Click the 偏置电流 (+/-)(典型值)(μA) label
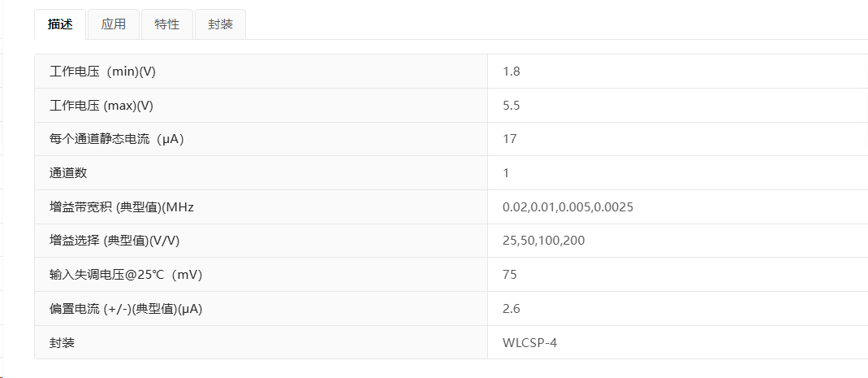868x378 pixels. coord(126,309)
